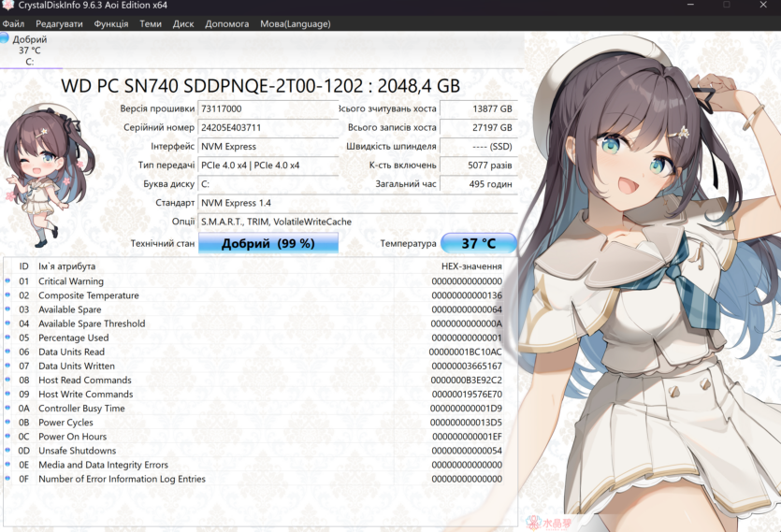Image resolution: width=781 pixels, height=532 pixels.
Task: Select Number of Error Information Log Entries row
Action: (x=254, y=479)
